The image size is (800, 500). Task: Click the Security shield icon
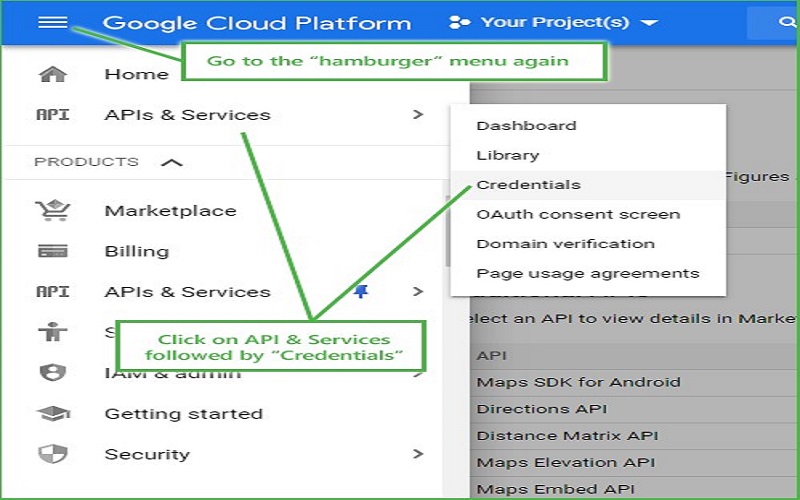pos(53,454)
